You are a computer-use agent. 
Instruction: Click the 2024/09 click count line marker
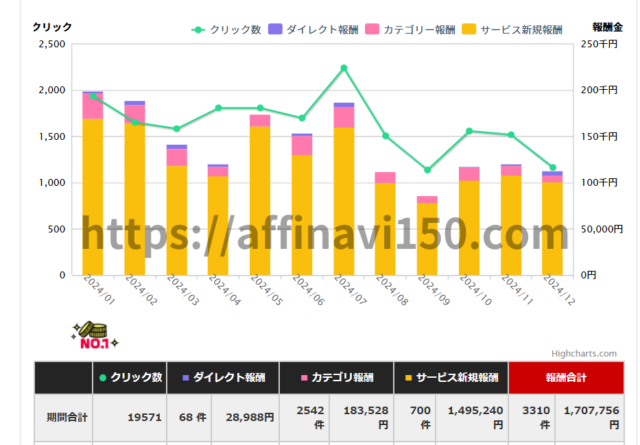point(427,170)
